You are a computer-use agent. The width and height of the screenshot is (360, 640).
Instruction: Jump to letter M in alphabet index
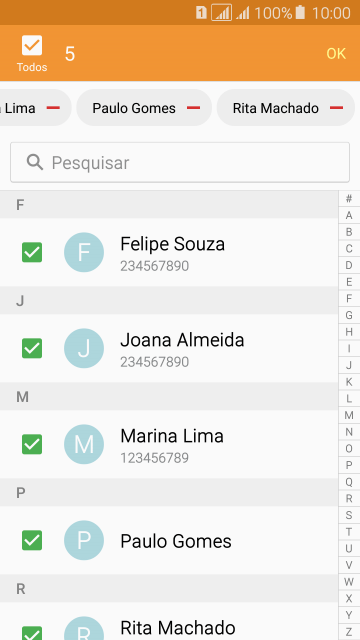(349, 416)
